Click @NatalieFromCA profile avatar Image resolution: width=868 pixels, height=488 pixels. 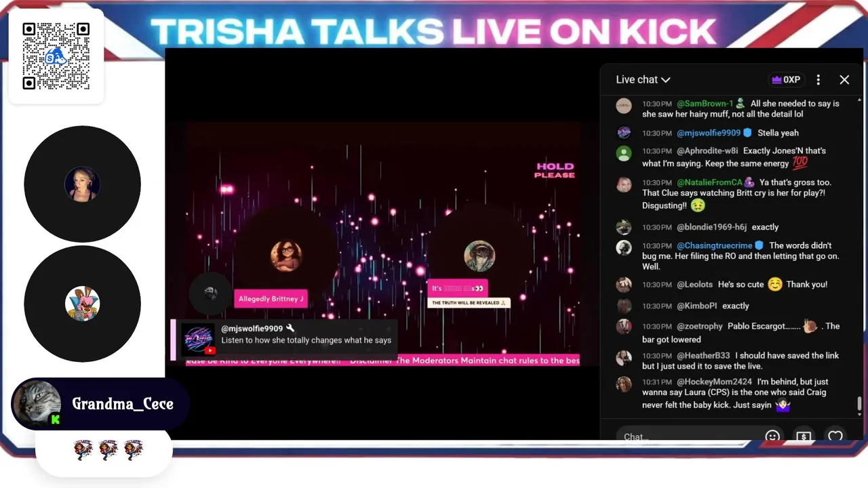(x=624, y=184)
